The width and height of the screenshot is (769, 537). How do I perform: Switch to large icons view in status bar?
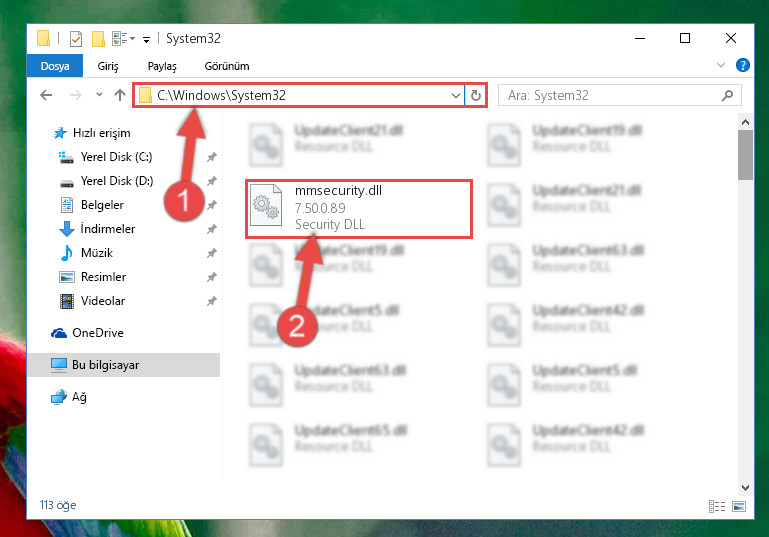click(739, 507)
